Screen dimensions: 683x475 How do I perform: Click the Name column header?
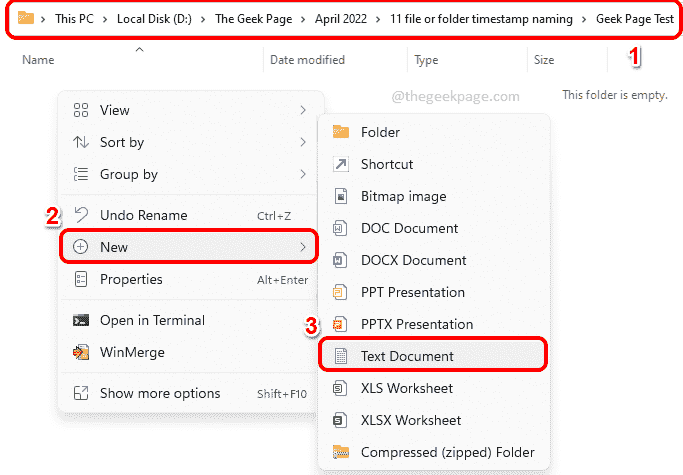(x=38, y=60)
